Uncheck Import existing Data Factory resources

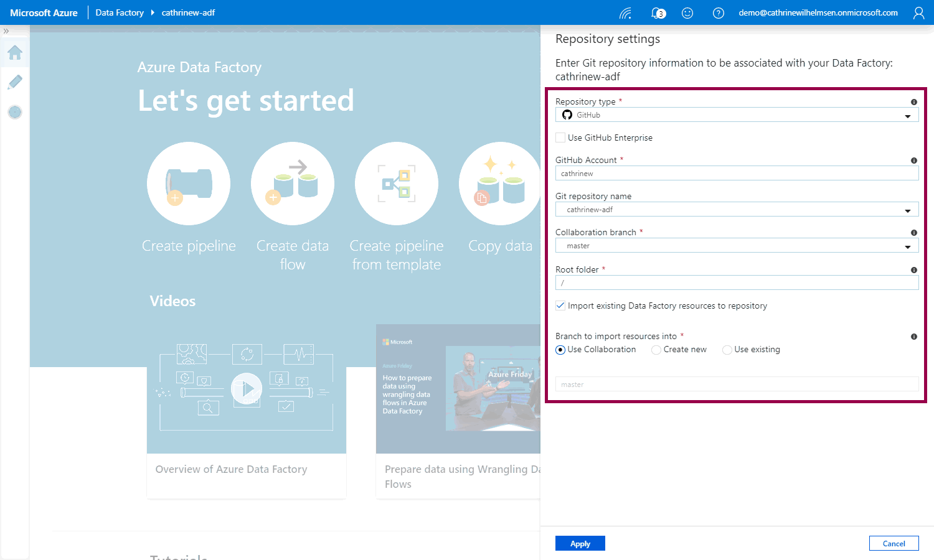click(561, 306)
